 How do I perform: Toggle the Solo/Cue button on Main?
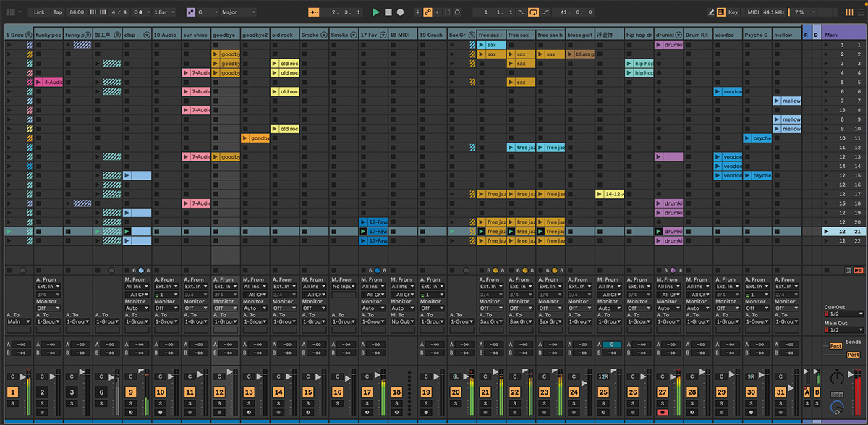(838, 395)
